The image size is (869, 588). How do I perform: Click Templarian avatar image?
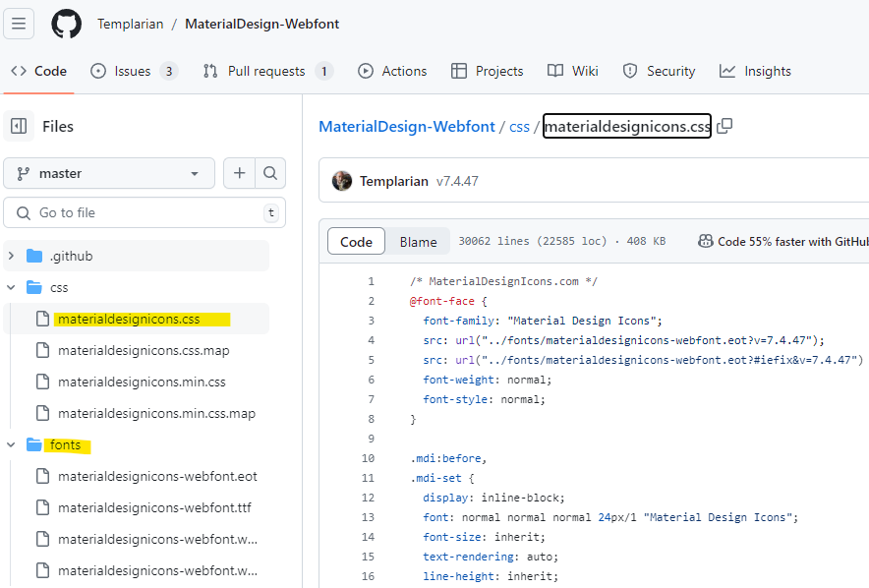point(342,181)
